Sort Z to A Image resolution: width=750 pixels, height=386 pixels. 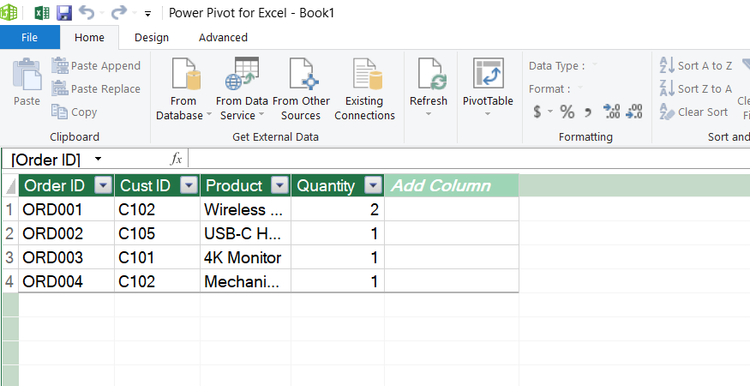[x=696, y=88]
